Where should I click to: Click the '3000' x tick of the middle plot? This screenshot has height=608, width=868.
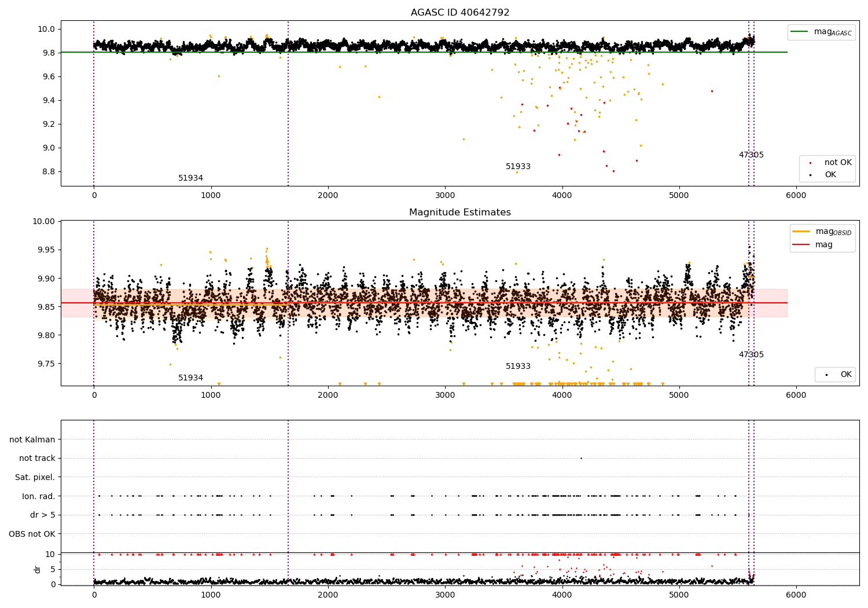click(x=445, y=395)
